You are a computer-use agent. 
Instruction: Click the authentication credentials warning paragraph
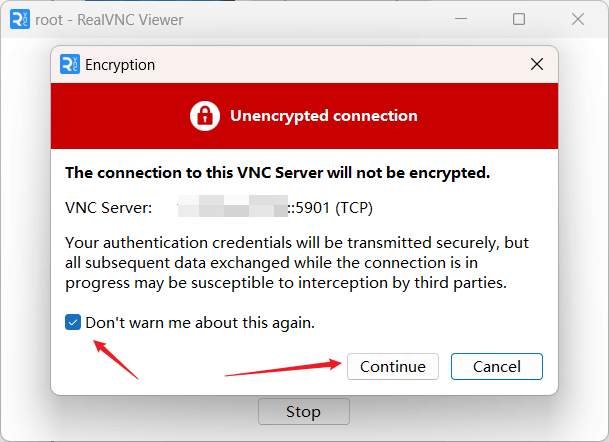(297, 263)
